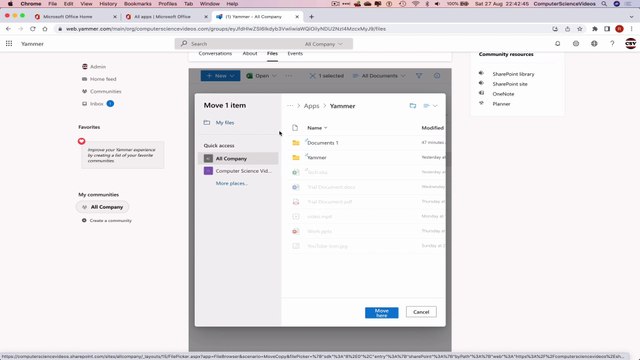This screenshot has width=640, height=360.
Task: Bookmark this page with the star
Action: click(x=580, y=29)
